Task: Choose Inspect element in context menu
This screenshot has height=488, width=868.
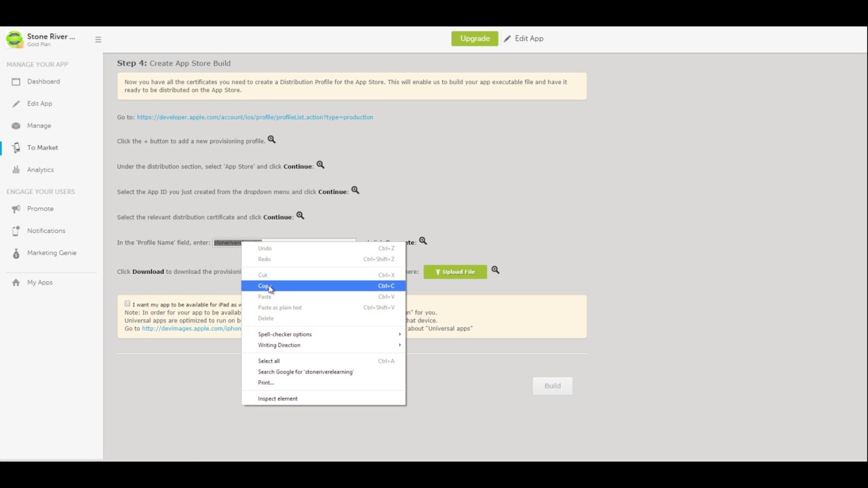Action: click(x=323, y=399)
